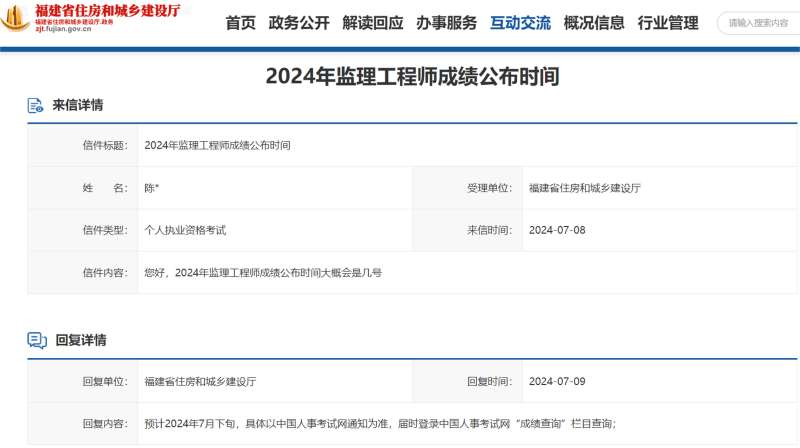The width and height of the screenshot is (800, 448).
Task: Click the 回复单位 value in reply details
Action: [200, 381]
